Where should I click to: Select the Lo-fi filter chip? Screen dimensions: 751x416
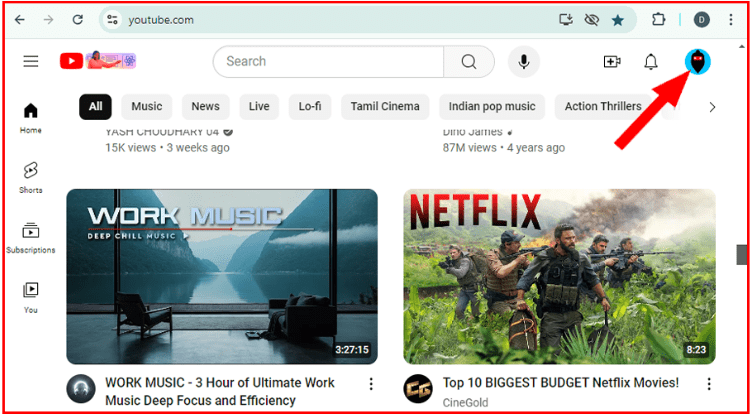310,106
